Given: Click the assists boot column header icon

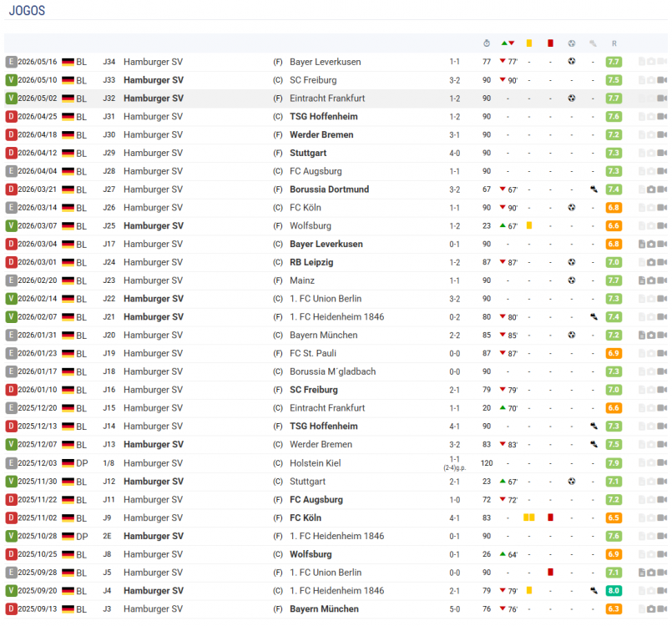Looking at the screenshot, I should [x=594, y=43].
